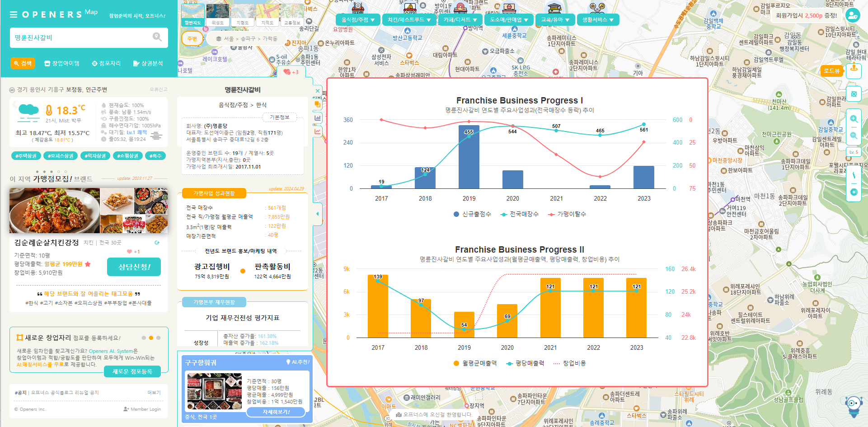Toggle 창업비용 legend in second chart

(x=569, y=363)
